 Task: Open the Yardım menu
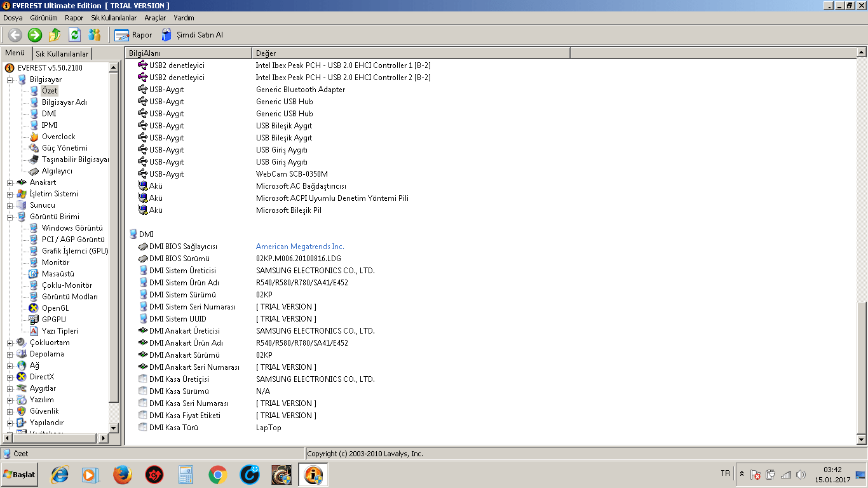[184, 18]
